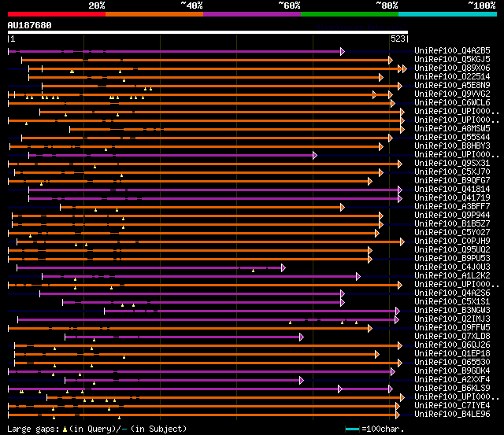504x435 pixels.
Task: Select the UniRef100_C7IYE4 label
Action: 452,406
